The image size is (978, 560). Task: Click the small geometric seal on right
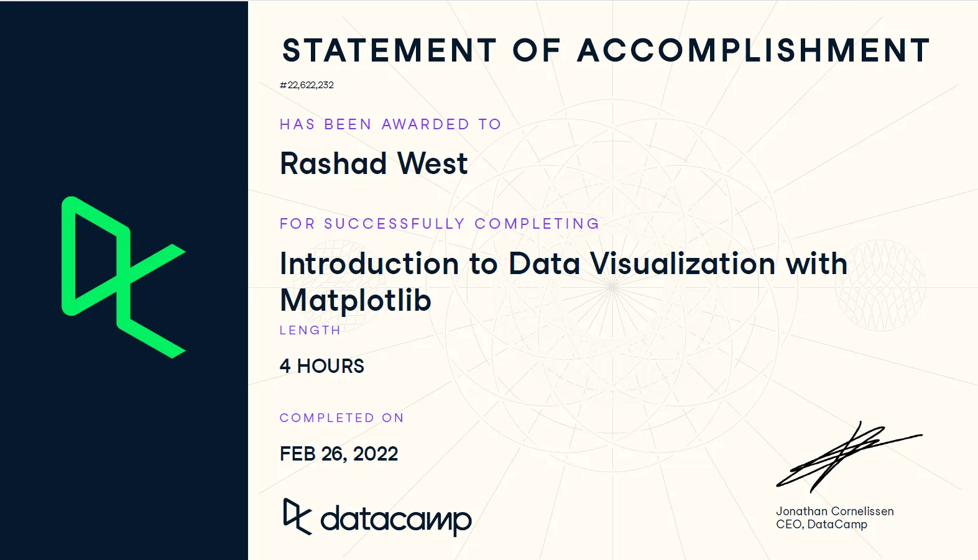point(880,285)
